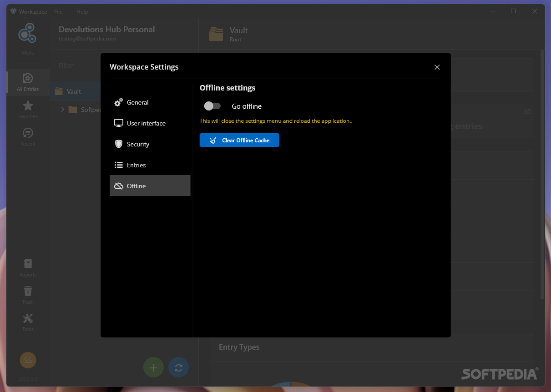Open the Security settings tab

coord(150,144)
